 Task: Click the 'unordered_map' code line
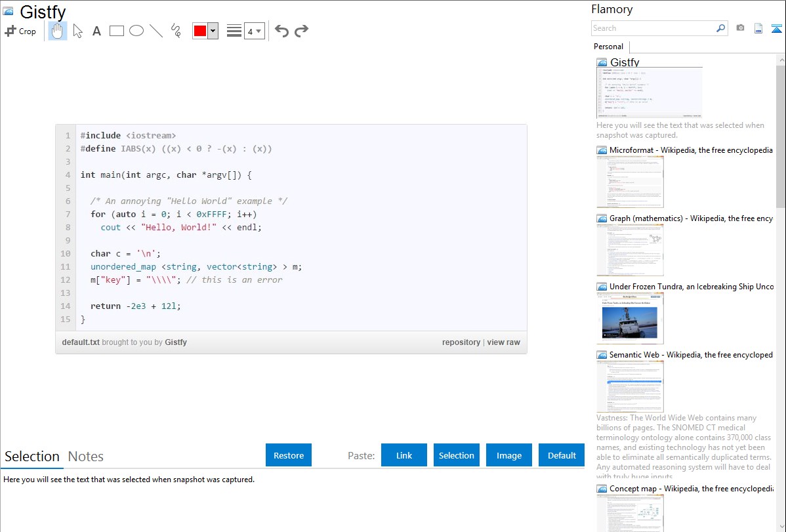196,267
